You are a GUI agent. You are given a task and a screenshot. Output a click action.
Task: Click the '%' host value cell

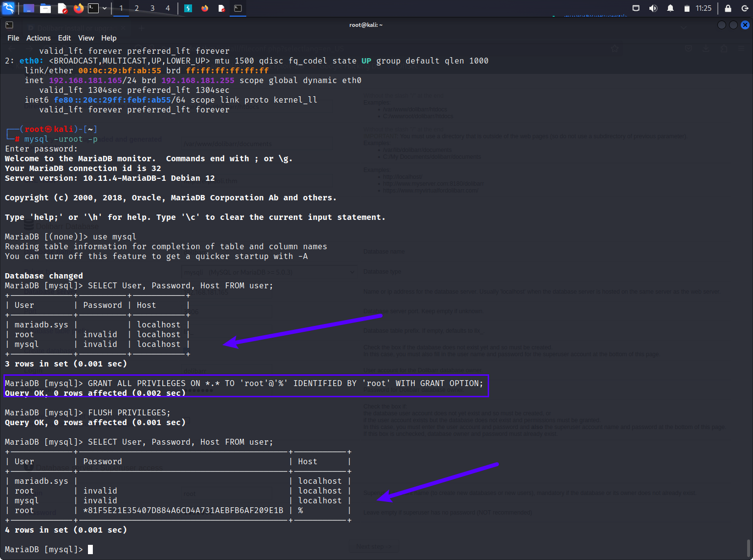point(301,510)
